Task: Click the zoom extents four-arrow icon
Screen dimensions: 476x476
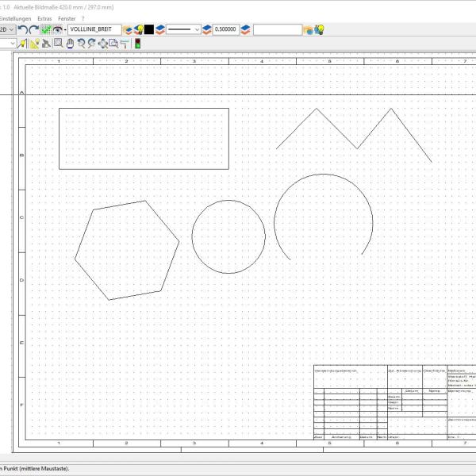Action: pos(103,44)
